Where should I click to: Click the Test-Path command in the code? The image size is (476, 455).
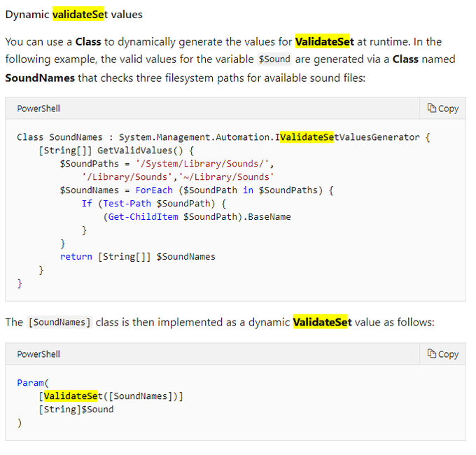[x=128, y=204]
